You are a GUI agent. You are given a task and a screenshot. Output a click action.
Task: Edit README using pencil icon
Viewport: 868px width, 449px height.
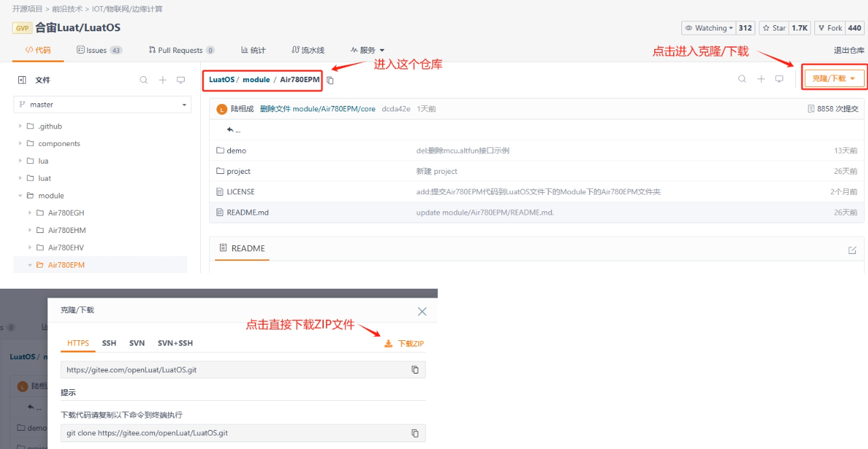[852, 250]
